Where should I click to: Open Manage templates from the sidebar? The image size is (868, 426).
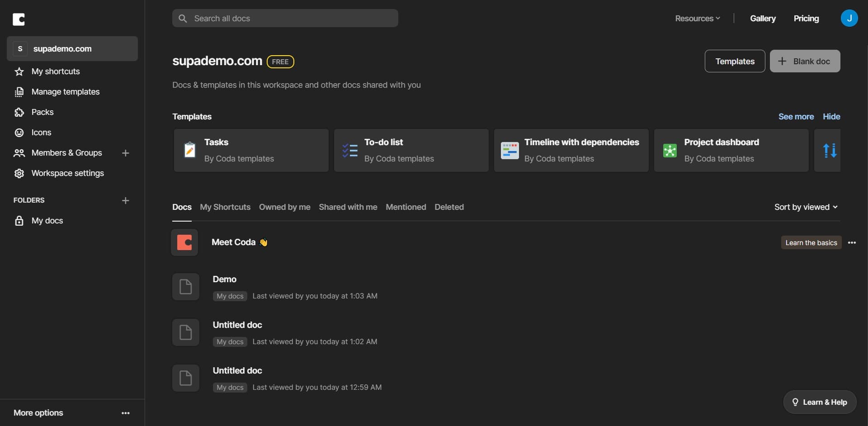(66, 91)
